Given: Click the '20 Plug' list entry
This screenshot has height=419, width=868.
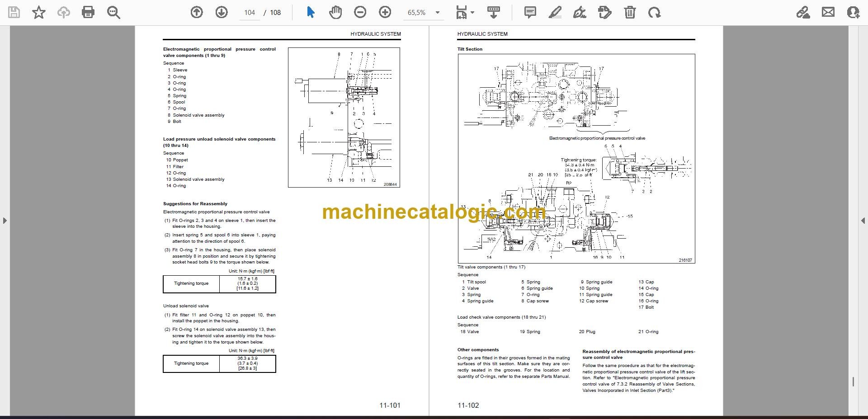Looking at the screenshot, I should coord(587,332).
